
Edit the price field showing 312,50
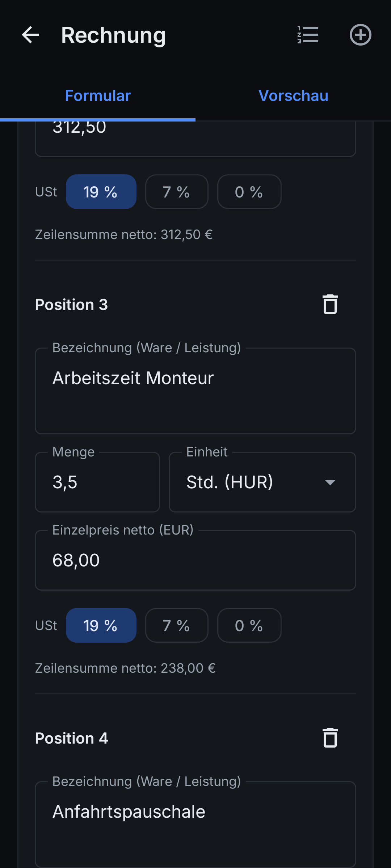pos(195,139)
